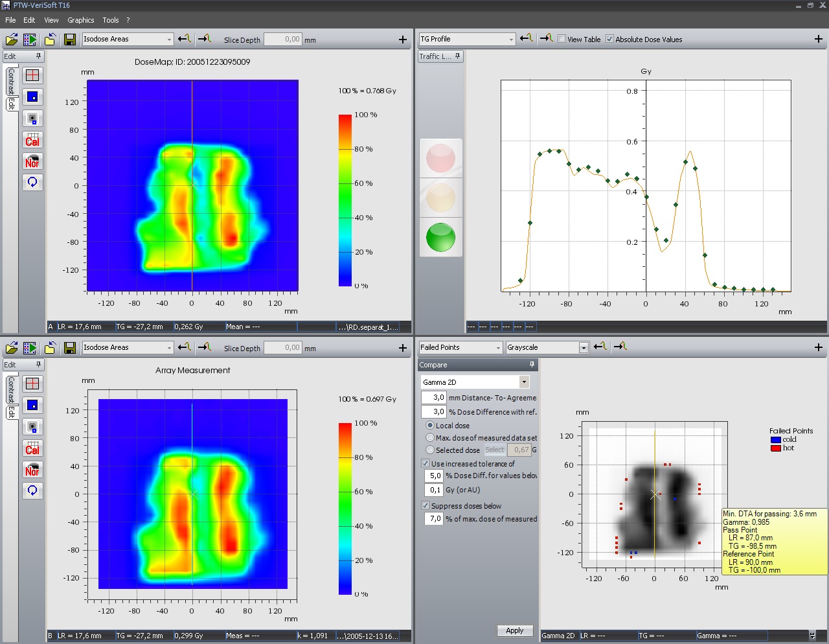Click the Apply button
This screenshot has height=644, width=829.
(x=515, y=630)
